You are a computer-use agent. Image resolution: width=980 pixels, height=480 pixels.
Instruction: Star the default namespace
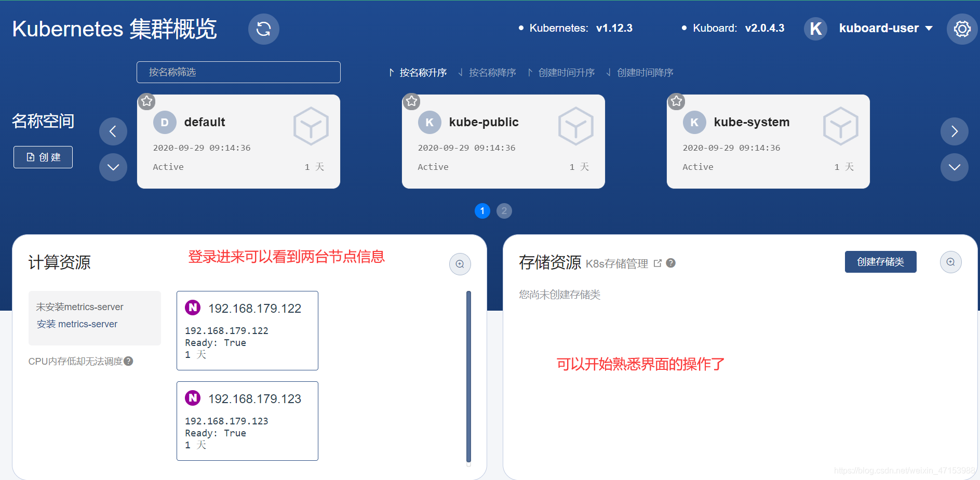pos(147,101)
